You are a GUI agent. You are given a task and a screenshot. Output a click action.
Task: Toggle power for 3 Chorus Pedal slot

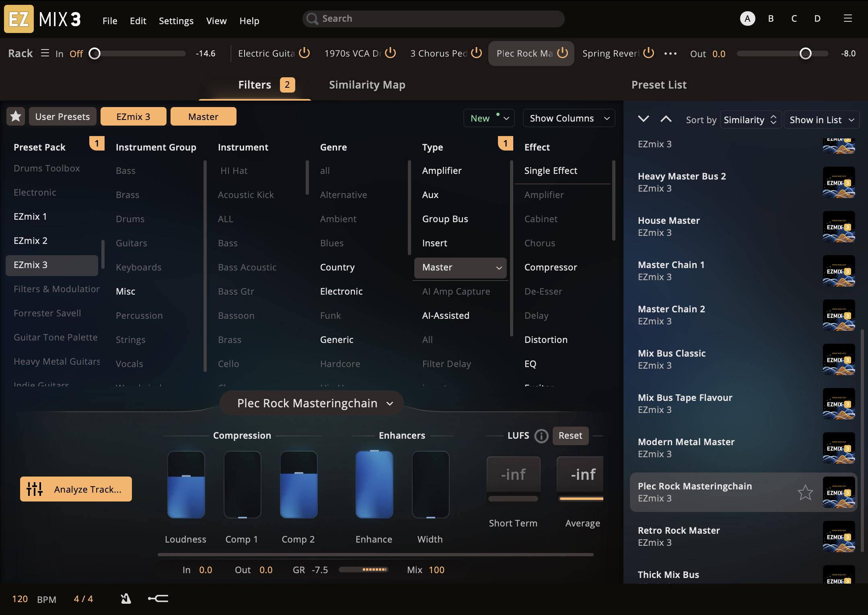(477, 53)
